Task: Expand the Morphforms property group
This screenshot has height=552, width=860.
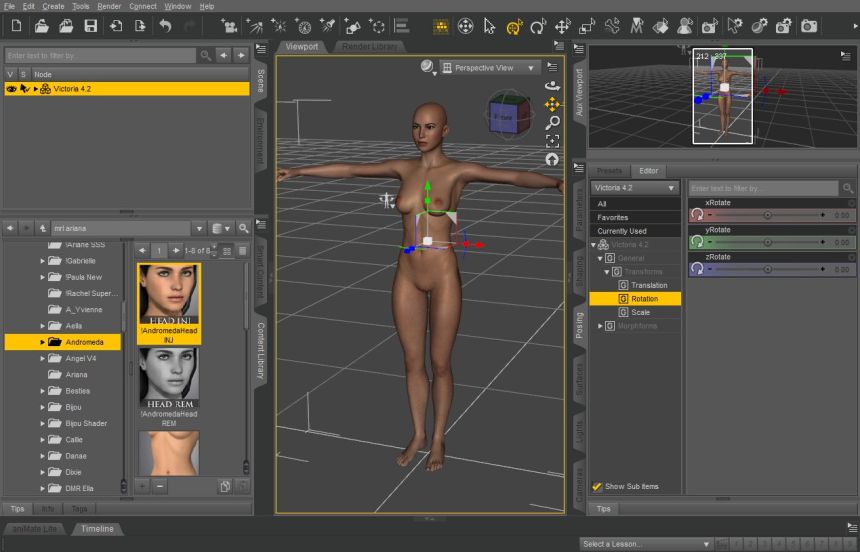Action: click(600, 326)
